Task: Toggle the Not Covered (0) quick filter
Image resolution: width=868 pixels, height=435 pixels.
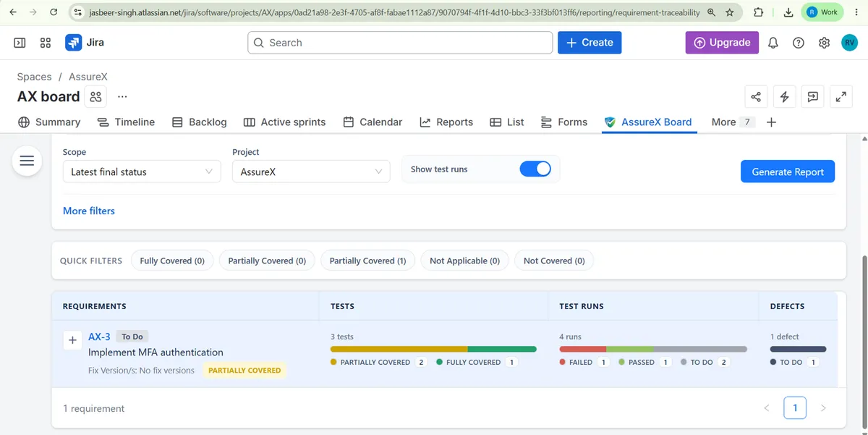Action: (554, 261)
